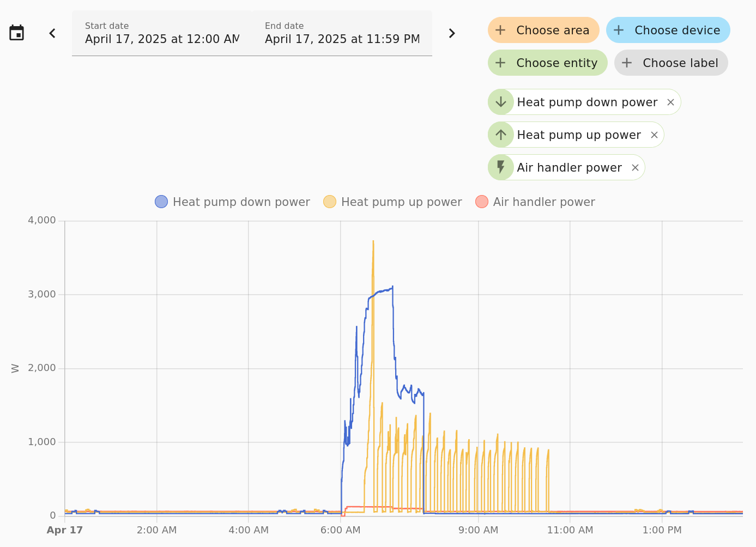Click the up-arrow icon on Heat pump up power chip

501,135
